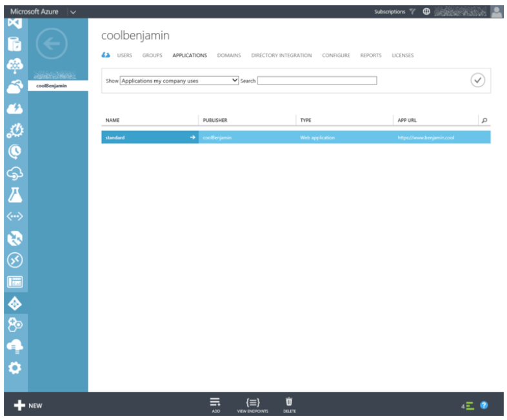Click the NEW plus button
This screenshot has width=507, height=420.
point(28,405)
